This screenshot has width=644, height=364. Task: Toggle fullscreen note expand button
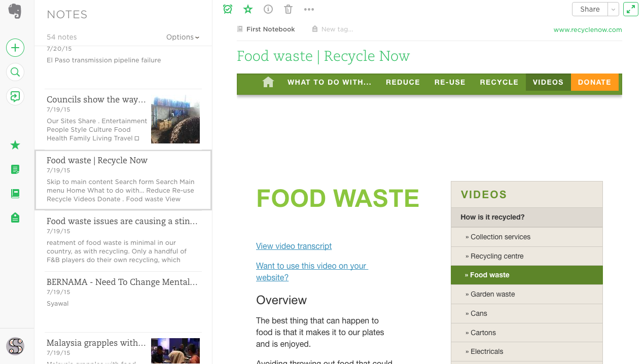point(631,9)
